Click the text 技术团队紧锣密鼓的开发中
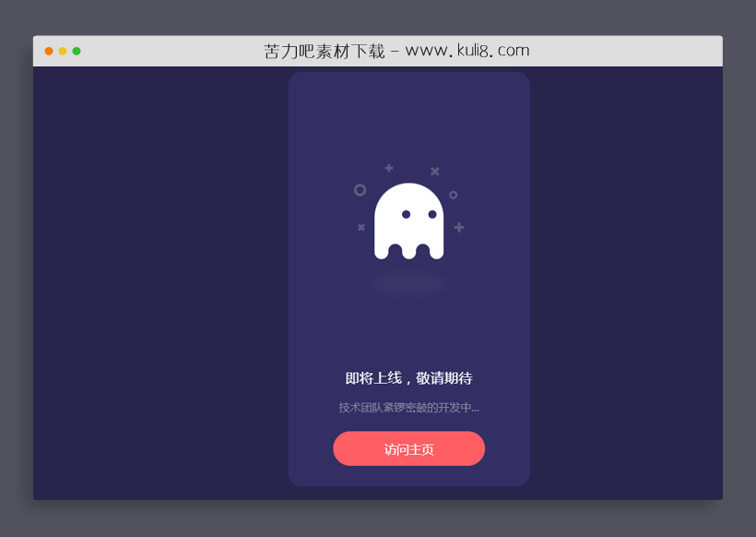This screenshot has height=537, width=756. [x=408, y=407]
